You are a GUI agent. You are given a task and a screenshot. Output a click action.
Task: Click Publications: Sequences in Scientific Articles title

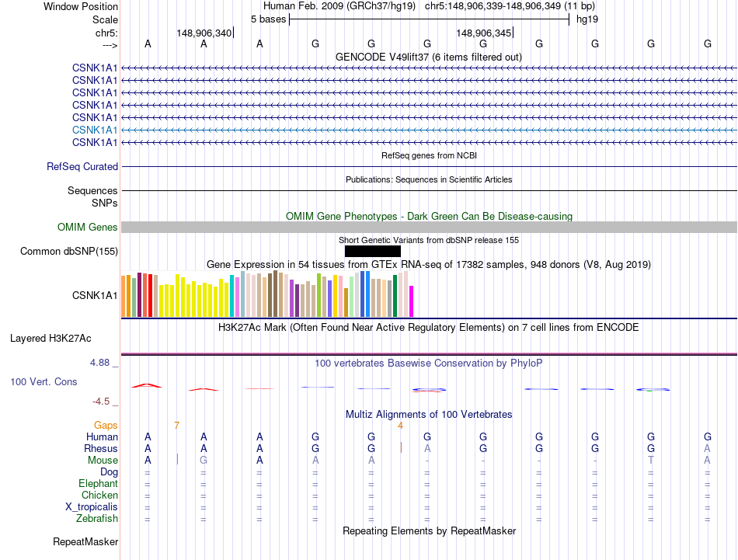coord(429,179)
